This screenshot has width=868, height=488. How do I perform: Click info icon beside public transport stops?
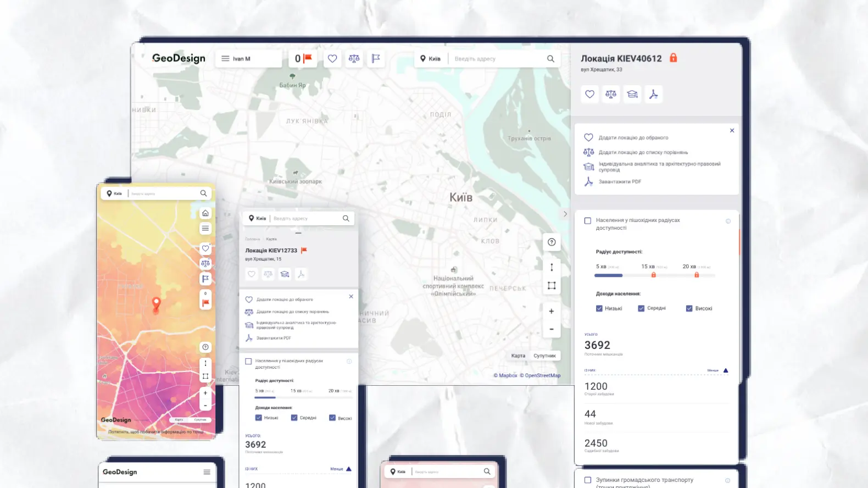click(x=728, y=480)
